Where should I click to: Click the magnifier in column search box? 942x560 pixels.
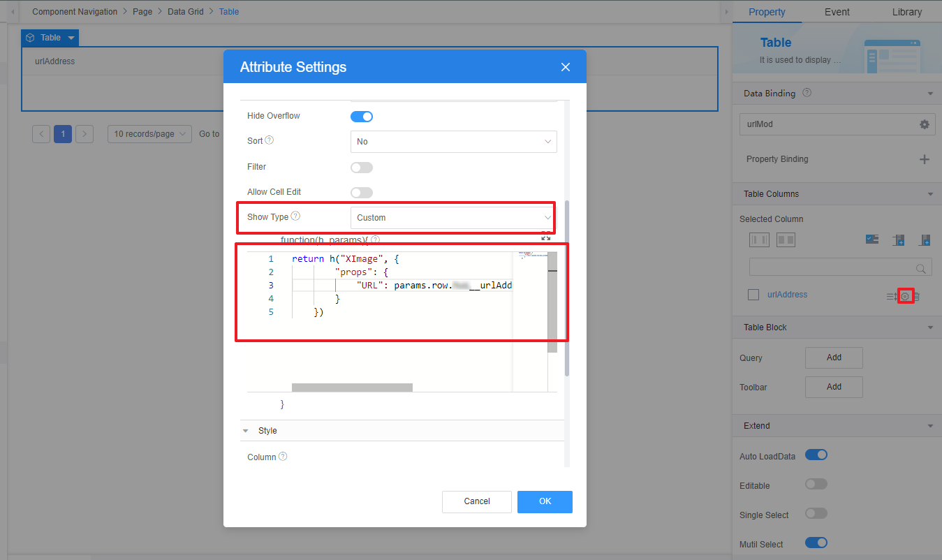(x=921, y=268)
